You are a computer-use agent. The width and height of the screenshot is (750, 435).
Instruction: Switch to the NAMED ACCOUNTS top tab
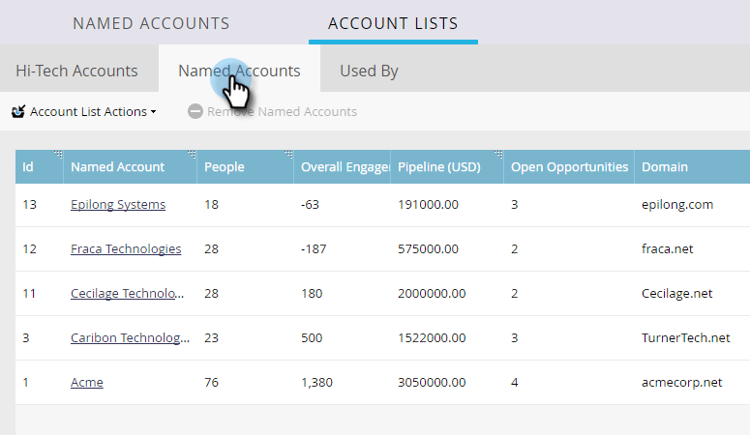(151, 23)
